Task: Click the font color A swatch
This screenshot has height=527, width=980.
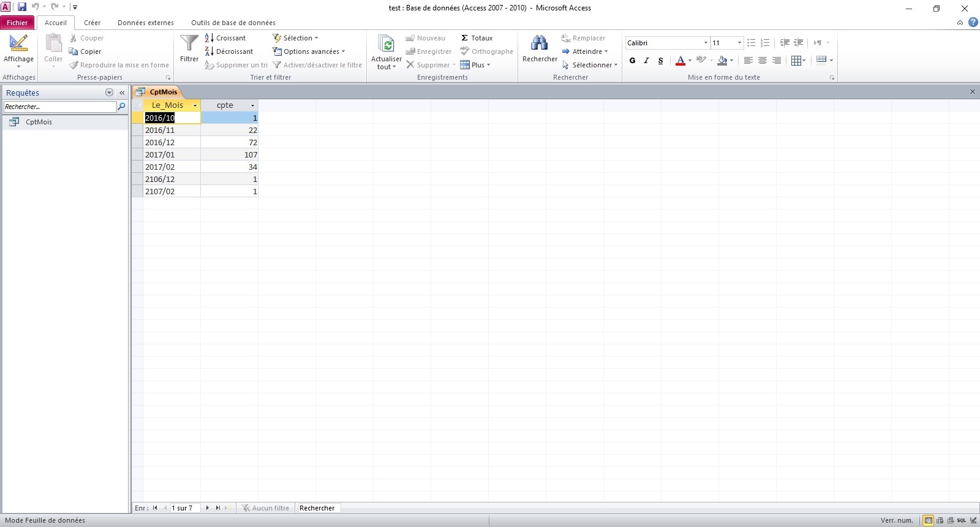Action: (x=680, y=60)
